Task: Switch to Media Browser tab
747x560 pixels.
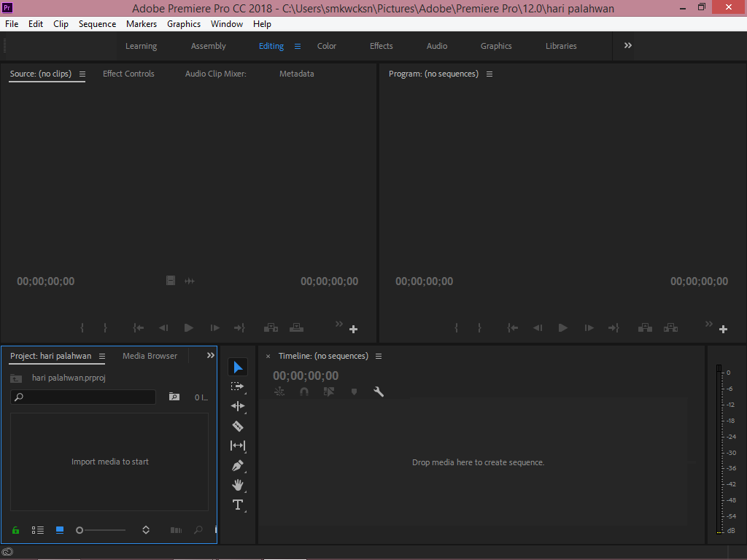Action: 150,356
